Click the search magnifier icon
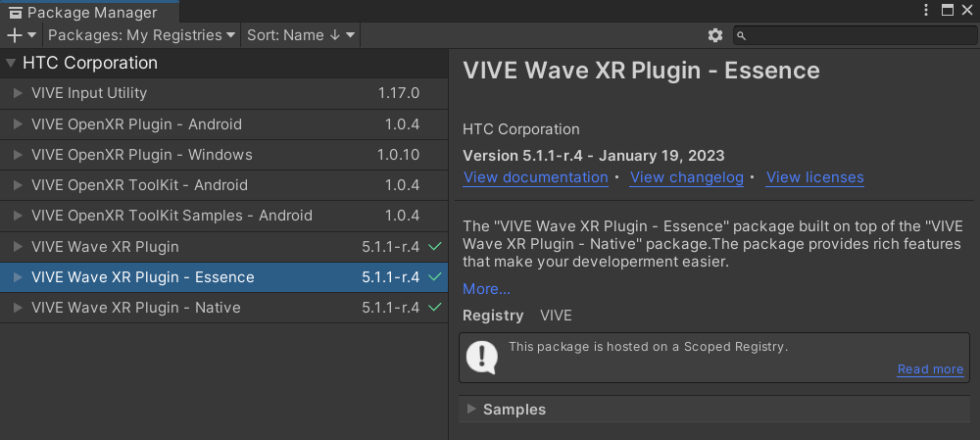 click(x=741, y=36)
